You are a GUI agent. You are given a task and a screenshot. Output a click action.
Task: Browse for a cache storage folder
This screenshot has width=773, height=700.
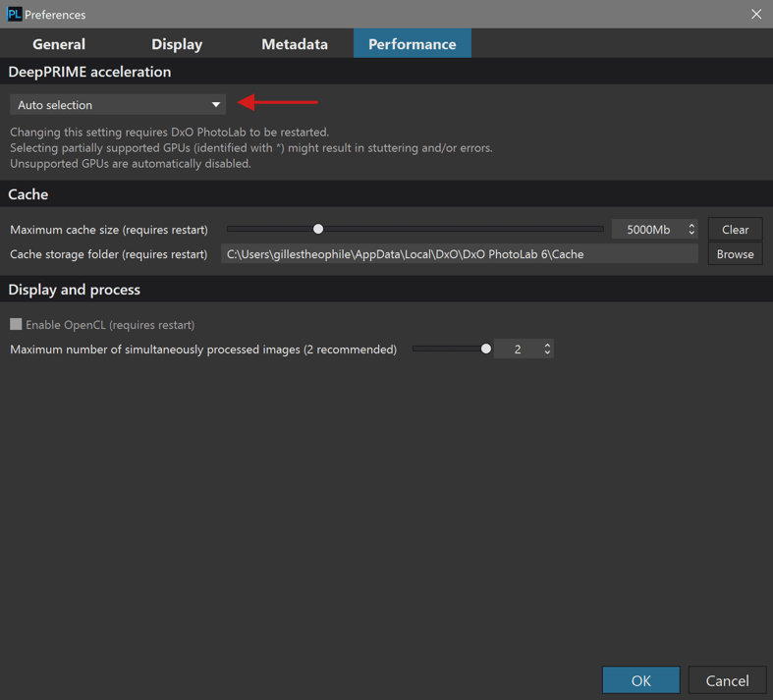tap(735, 254)
